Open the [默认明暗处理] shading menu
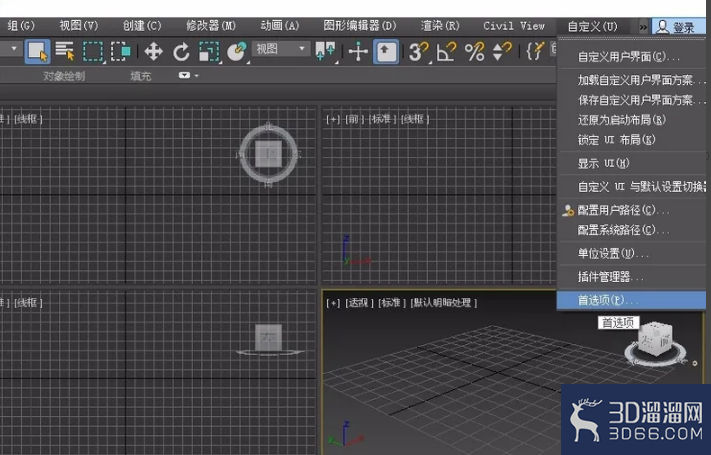This screenshot has width=711, height=455. 443,303
